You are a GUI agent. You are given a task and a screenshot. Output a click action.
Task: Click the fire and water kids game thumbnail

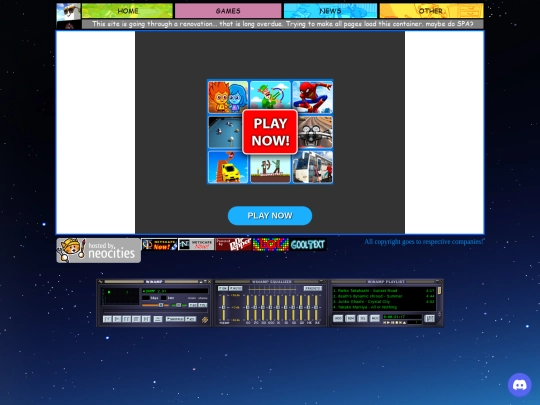(x=228, y=97)
